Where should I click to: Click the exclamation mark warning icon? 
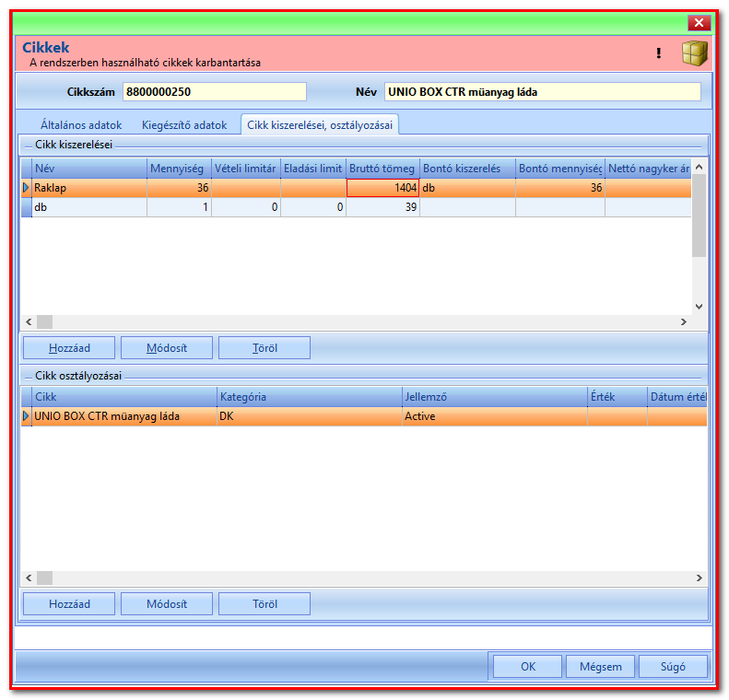658,52
